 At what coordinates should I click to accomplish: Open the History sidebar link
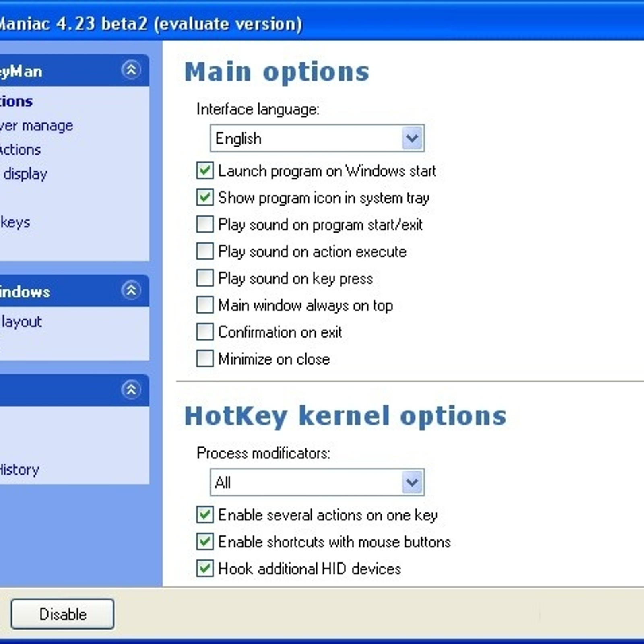[19, 470]
